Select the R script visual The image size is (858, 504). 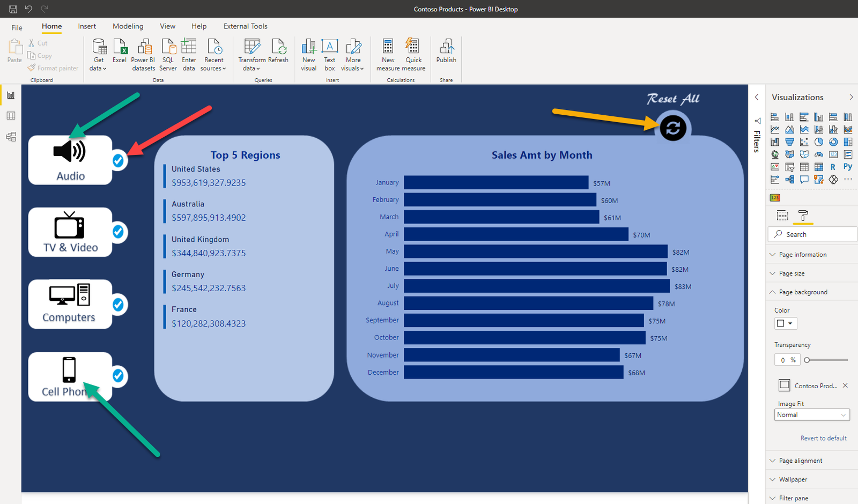pos(833,167)
